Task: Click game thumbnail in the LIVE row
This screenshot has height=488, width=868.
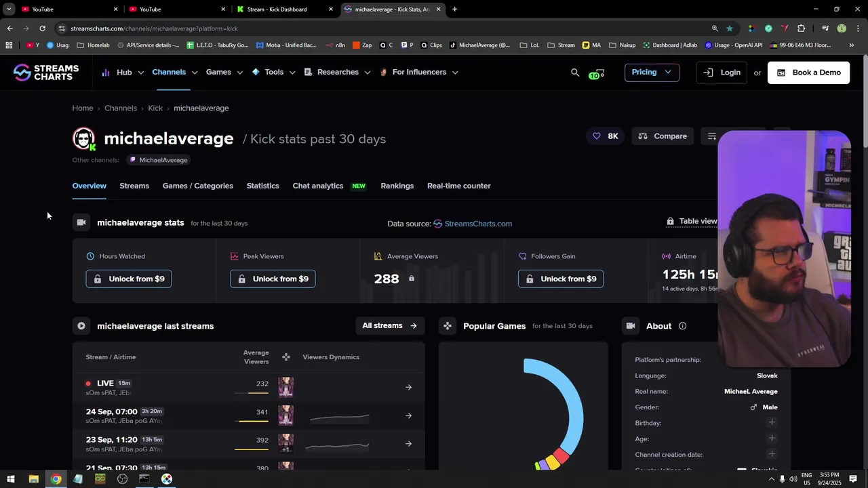Action: pos(285,387)
